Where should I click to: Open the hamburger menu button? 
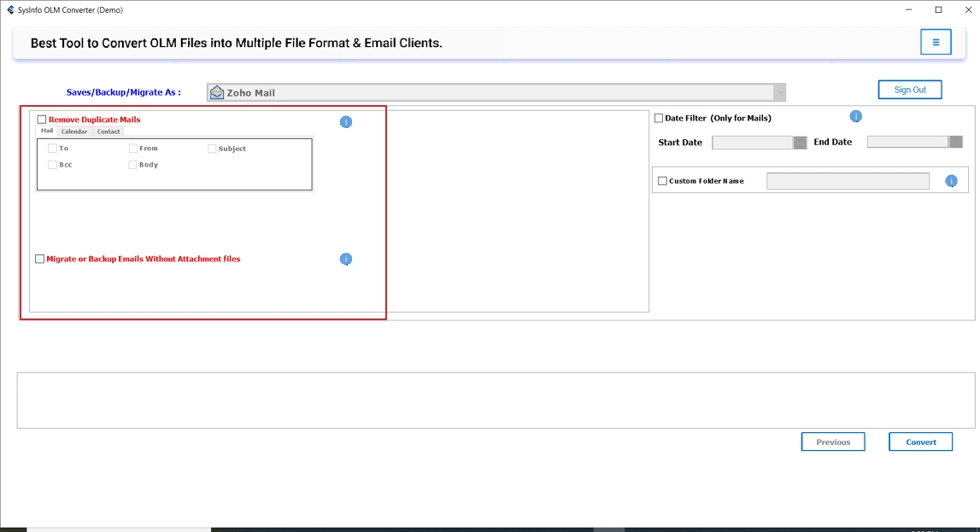[x=936, y=42]
